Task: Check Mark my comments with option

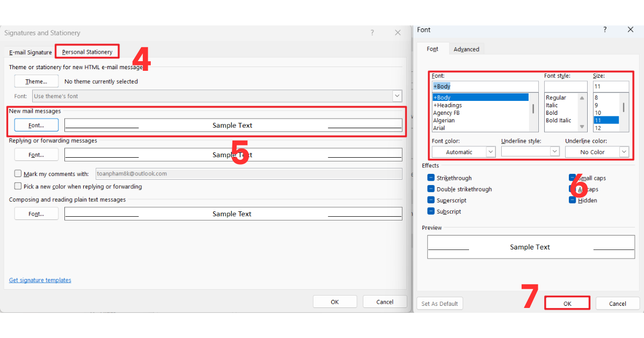Action: click(x=18, y=174)
